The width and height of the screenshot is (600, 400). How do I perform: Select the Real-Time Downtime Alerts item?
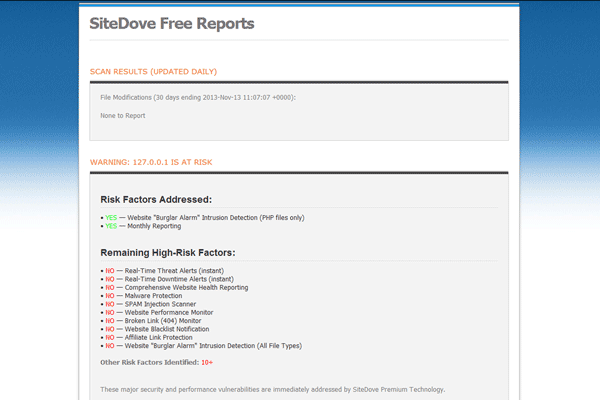point(182,279)
